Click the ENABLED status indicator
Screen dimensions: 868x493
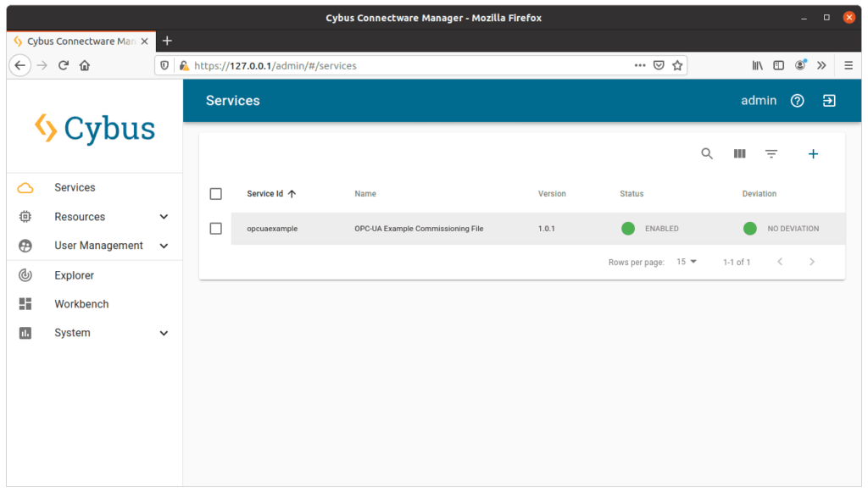pyautogui.click(x=650, y=229)
